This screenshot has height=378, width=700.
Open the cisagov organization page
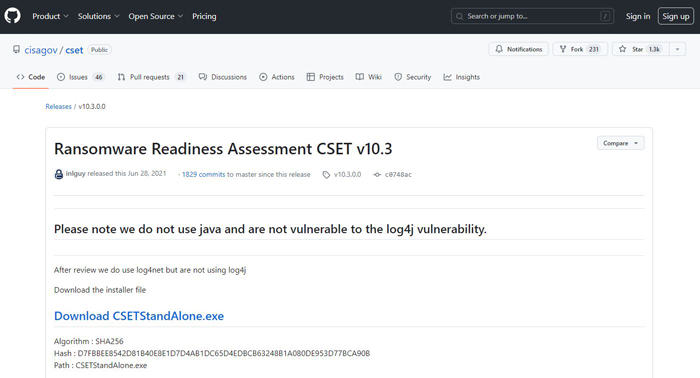click(41, 50)
